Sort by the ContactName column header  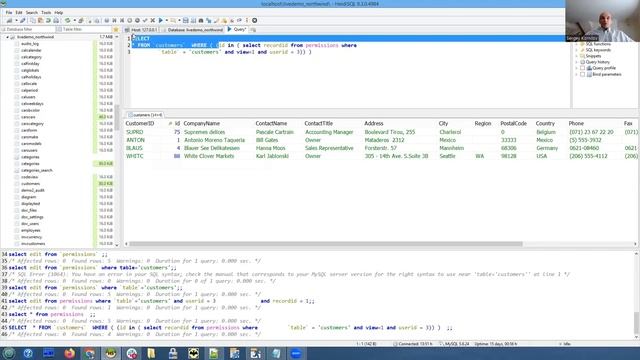coord(271,123)
